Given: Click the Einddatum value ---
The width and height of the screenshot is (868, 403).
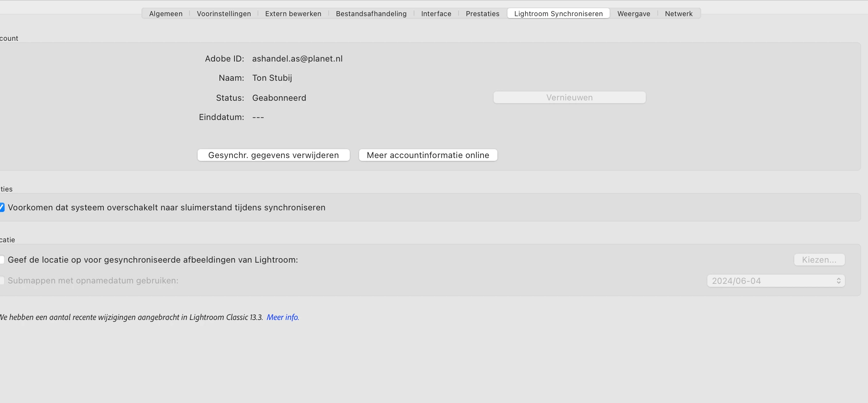Looking at the screenshot, I should click(258, 117).
